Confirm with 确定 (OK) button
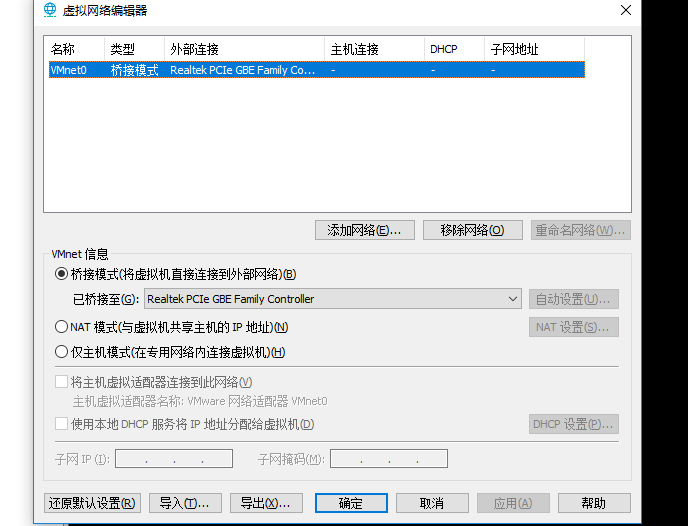The width and height of the screenshot is (688, 526). tap(351, 503)
